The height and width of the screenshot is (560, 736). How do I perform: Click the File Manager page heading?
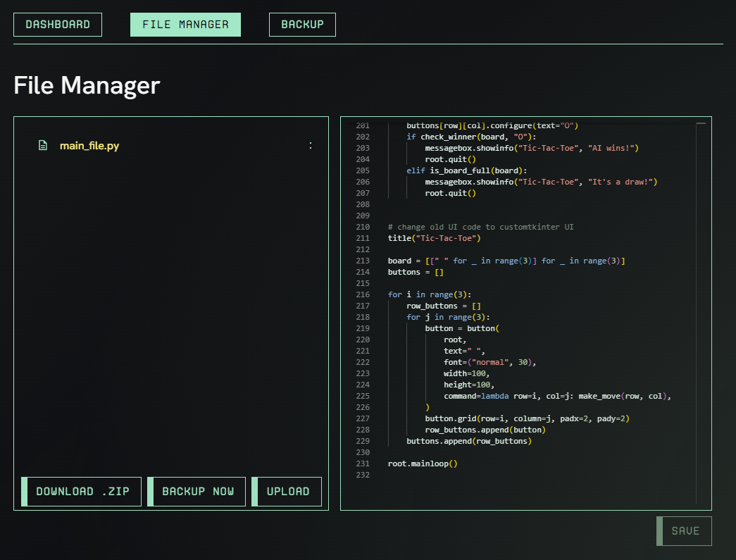85,85
